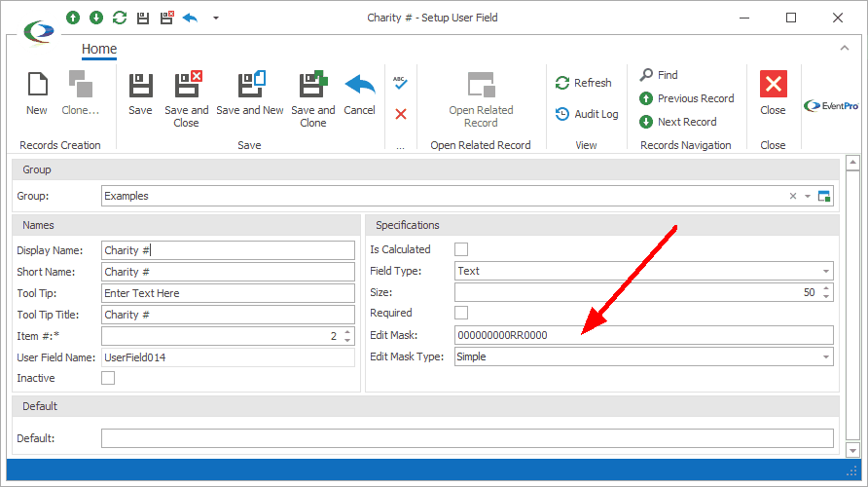Click the red Close ribbon button
The height and width of the screenshot is (487, 868).
[773, 94]
